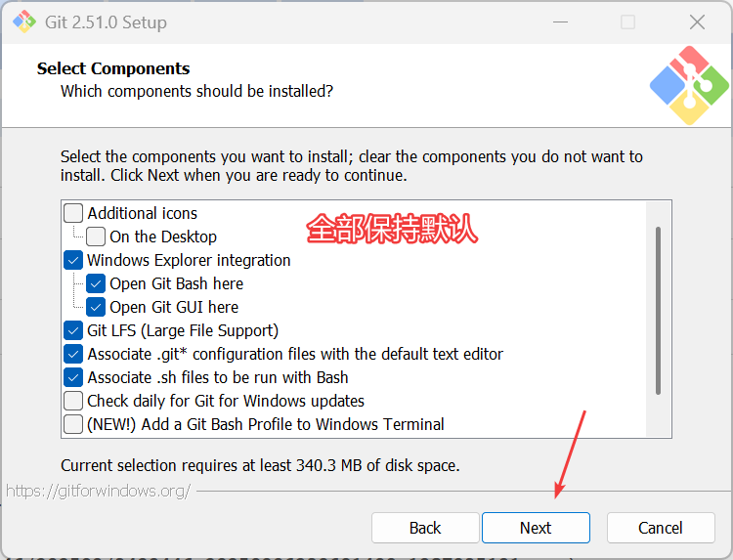Open the gitforwindows.org link
Image resolution: width=733 pixels, height=560 pixels.
click(98, 491)
